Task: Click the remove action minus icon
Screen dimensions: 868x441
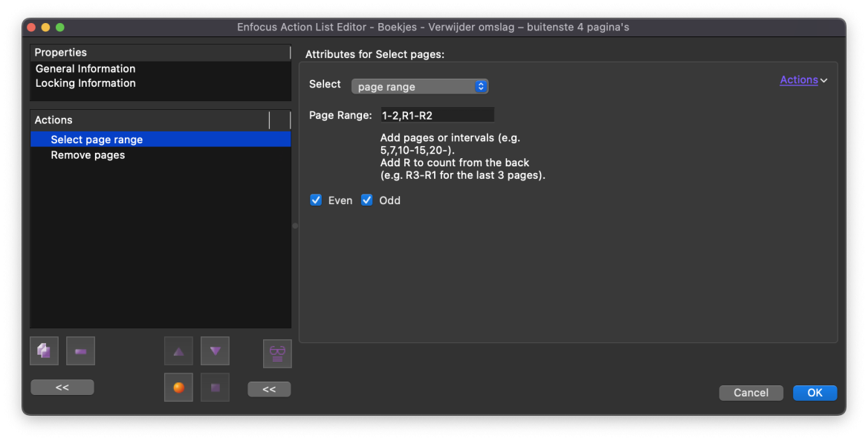Action: coord(80,351)
